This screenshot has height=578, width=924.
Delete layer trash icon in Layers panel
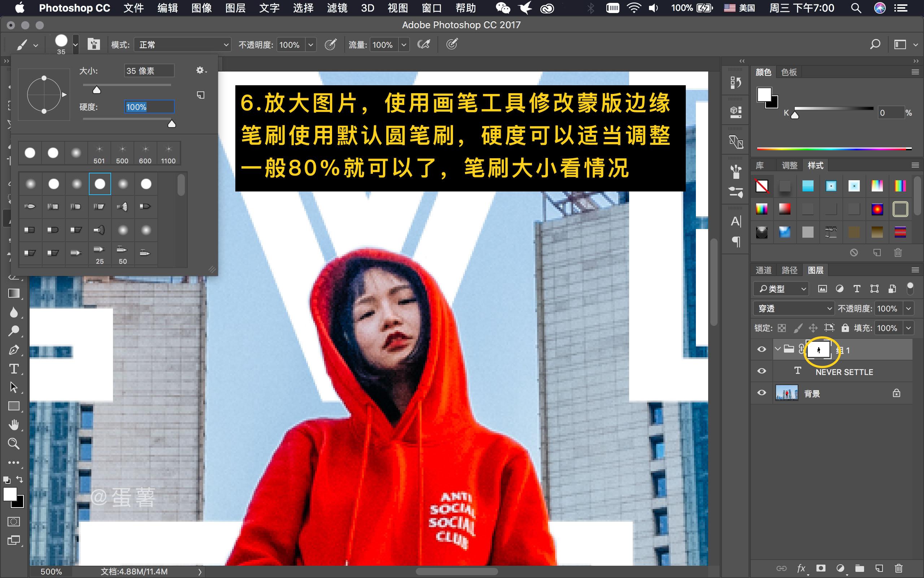tap(899, 569)
